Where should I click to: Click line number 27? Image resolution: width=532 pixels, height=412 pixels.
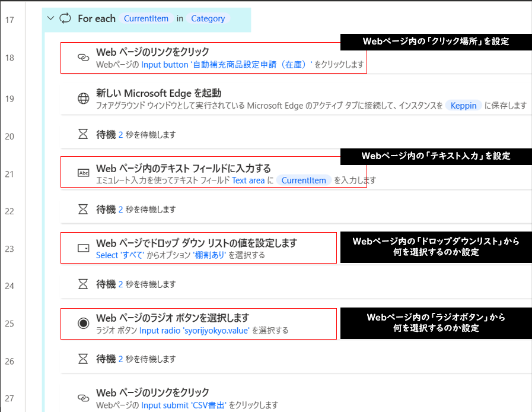[x=9, y=398]
